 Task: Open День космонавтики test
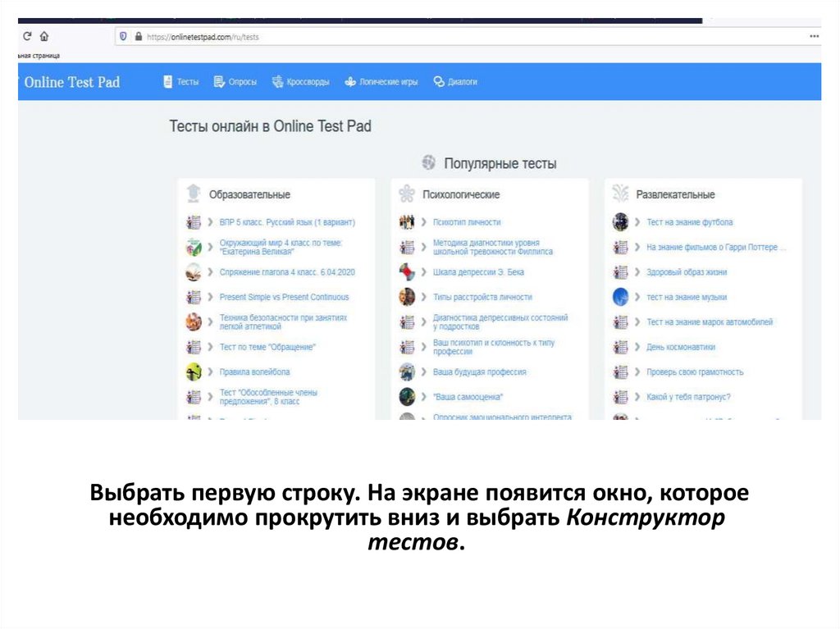(x=680, y=347)
